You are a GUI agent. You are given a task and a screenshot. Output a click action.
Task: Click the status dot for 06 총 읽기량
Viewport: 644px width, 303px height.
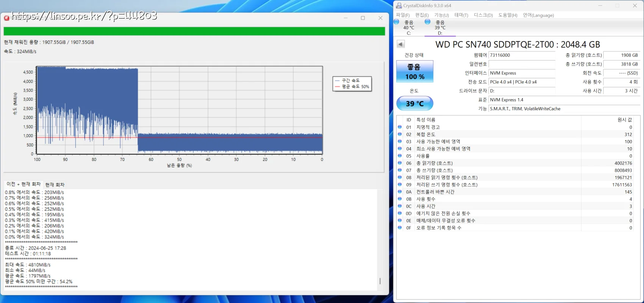(x=400, y=163)
